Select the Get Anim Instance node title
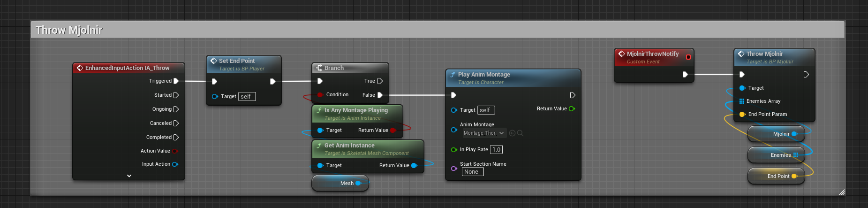 coord(349,146)
